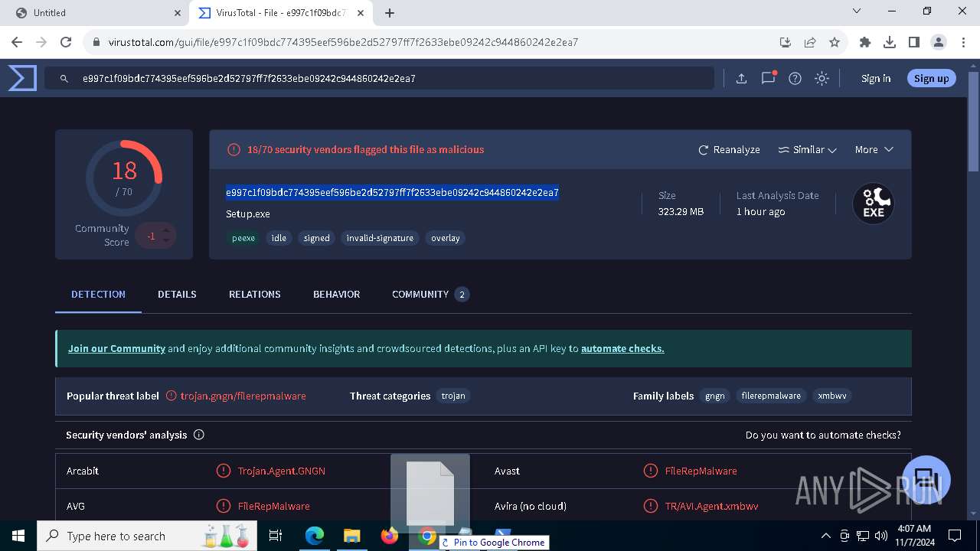Click the alert icon next to Trojan.Agent.GNGN
Viewport: 980px width, 551px height.
coord(224,471)
